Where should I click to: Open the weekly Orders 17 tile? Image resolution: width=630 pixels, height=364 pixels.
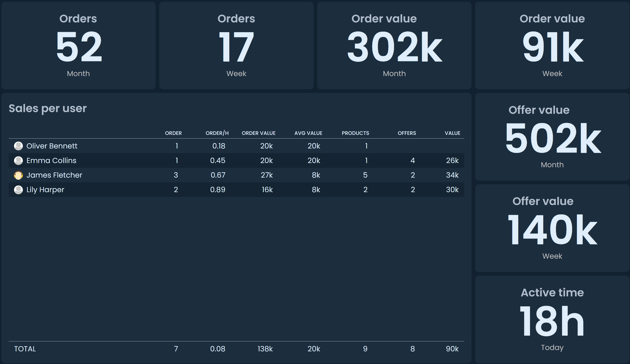236,46
